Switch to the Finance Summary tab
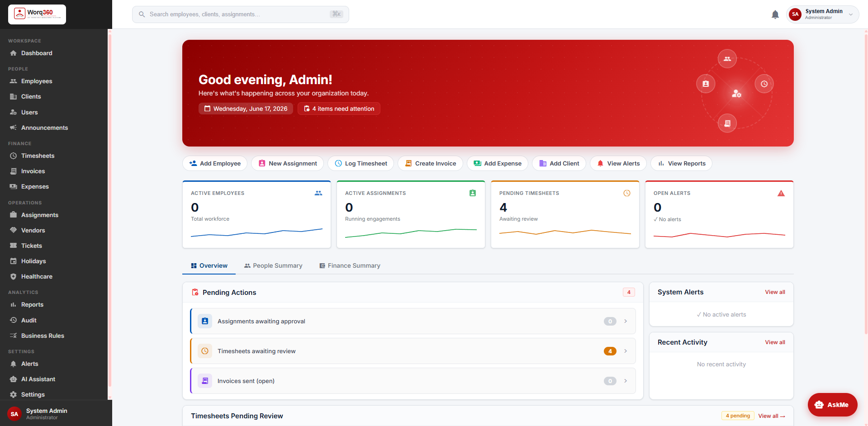Image resolution: width=868 pixels, height=426 pixels. click(350, 266)
